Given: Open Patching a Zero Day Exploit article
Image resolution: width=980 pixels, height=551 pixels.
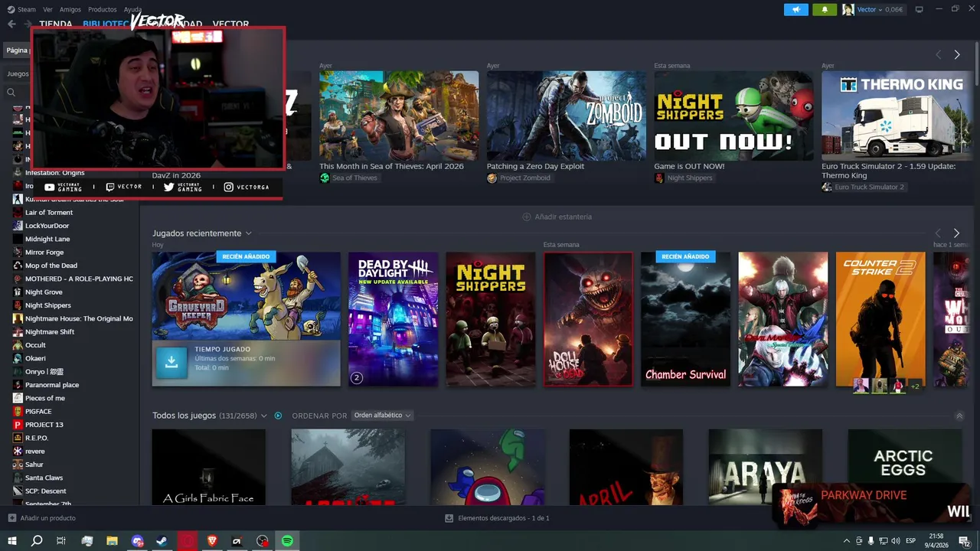Looking at the screenshot, I should coord(535,166).
